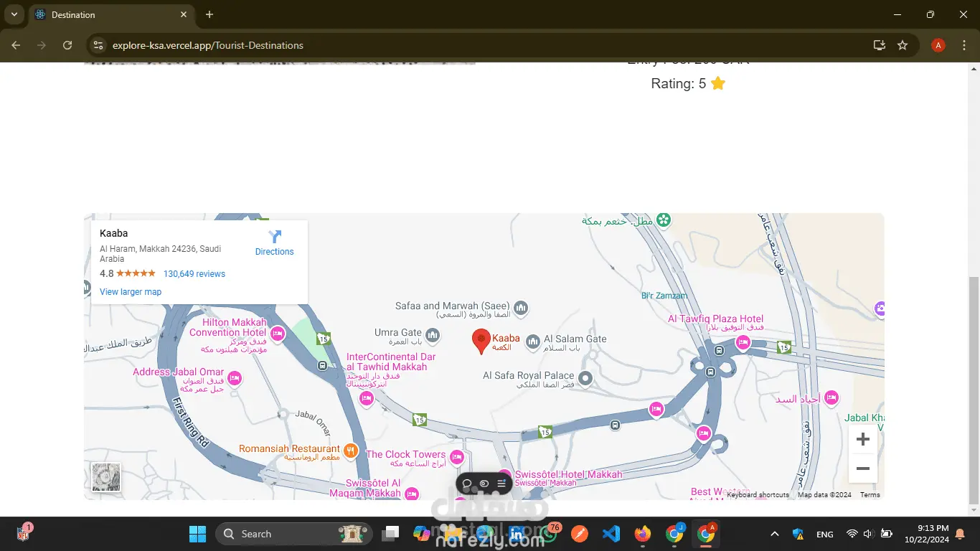This screenshot has width=980, height=551.
Task: Click the Kaaba title in info card
Action: pos(113,233)
